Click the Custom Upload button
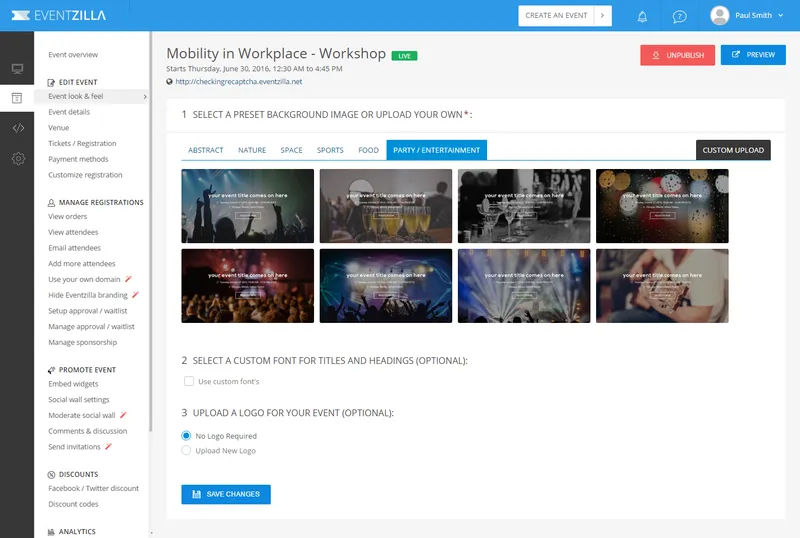 coord(733,150)
